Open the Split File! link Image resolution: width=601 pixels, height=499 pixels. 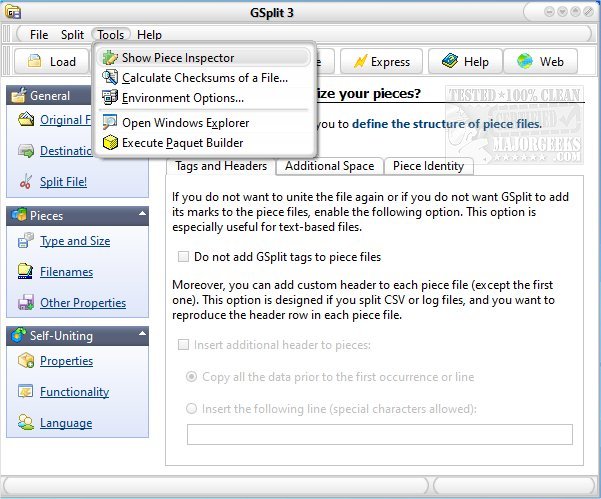pyautogui.click(x=63, y=182)
